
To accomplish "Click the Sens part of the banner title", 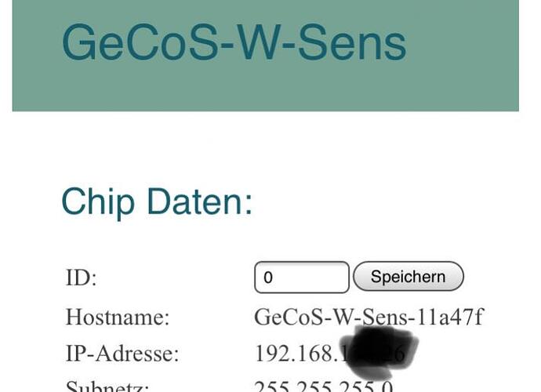I will coord(351,43).
